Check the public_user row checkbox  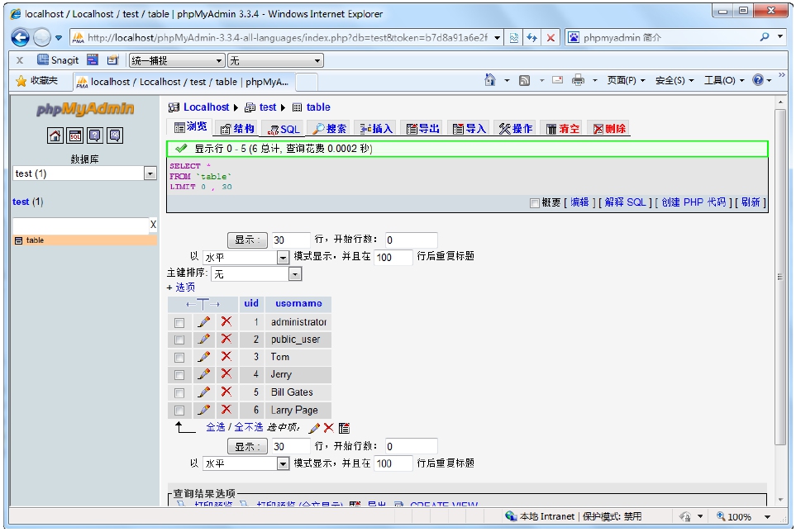click(x=179, y=340)
